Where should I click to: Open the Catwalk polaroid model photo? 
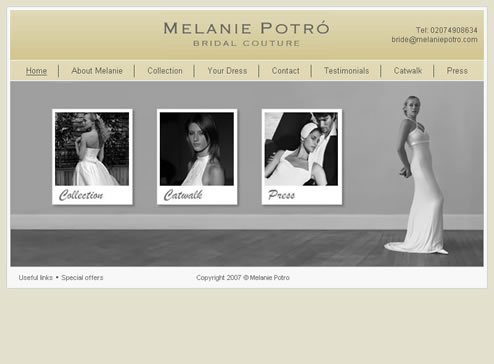197,149
